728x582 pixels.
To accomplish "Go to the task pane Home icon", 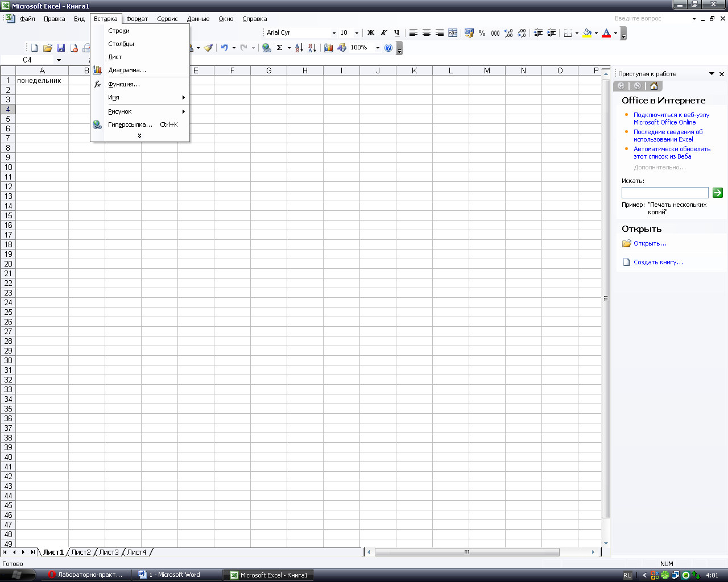I will point(654,86).
